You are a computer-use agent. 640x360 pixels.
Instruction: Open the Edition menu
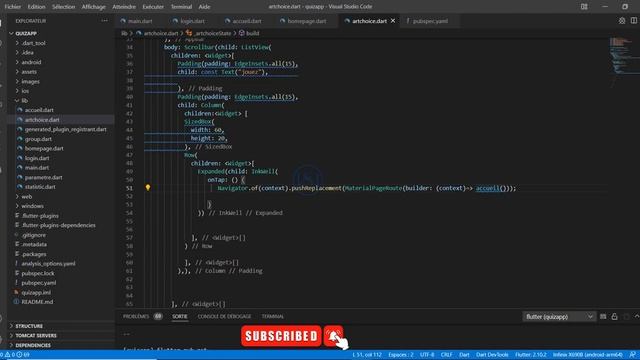tap(36, 7)
